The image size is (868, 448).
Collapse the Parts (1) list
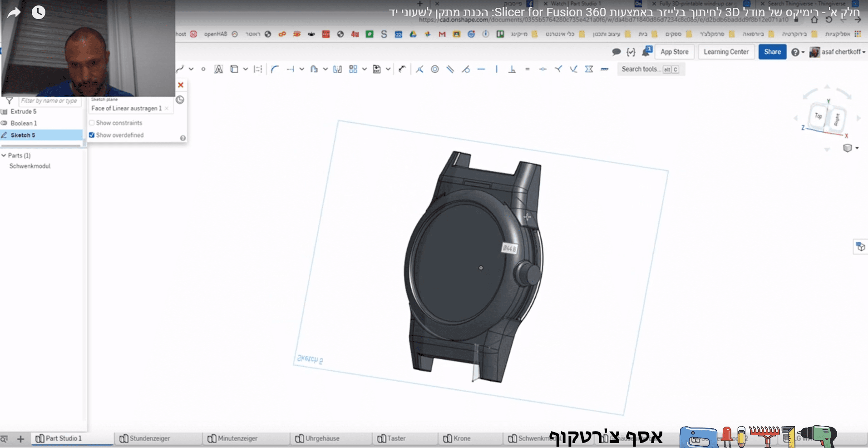4,155
